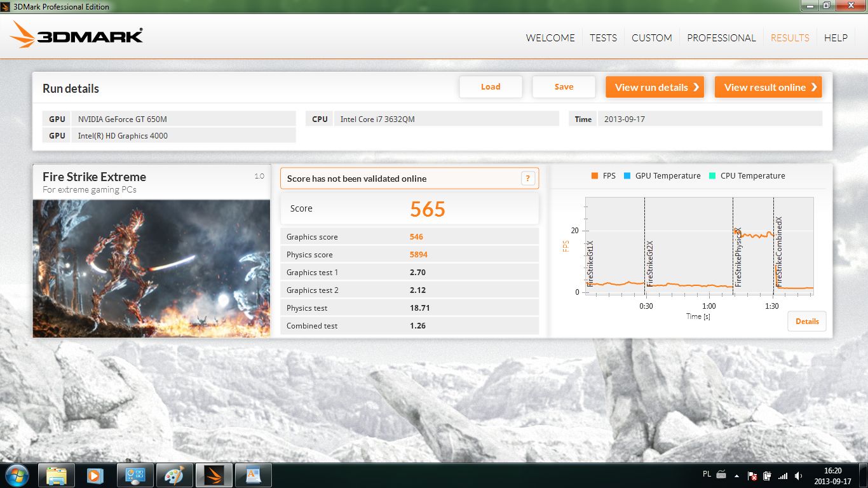Viewport: 868px width, 488px height.
Task: Open the chart Details button
Action: 807,322
